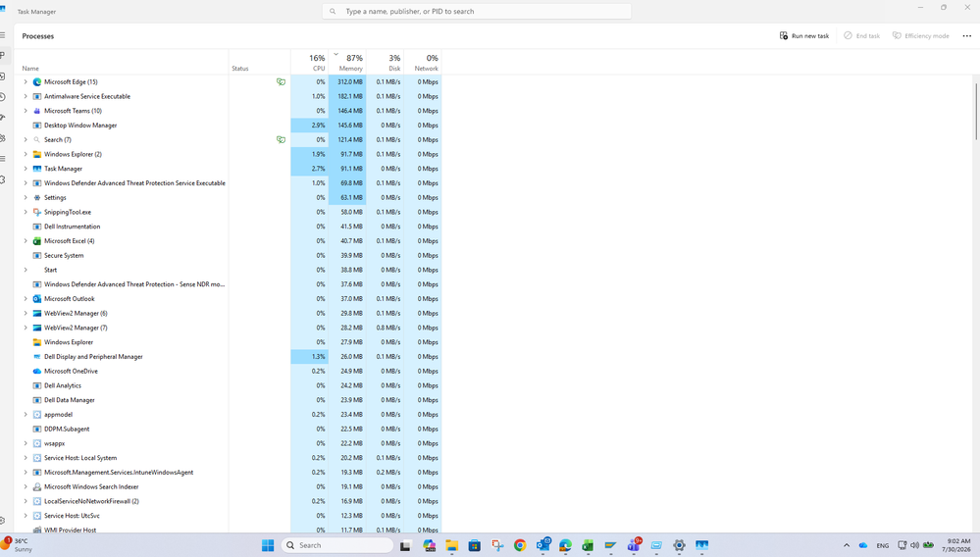Open the Users page in sidebar
The image size is (980, 557).
[x=3, y=138]
